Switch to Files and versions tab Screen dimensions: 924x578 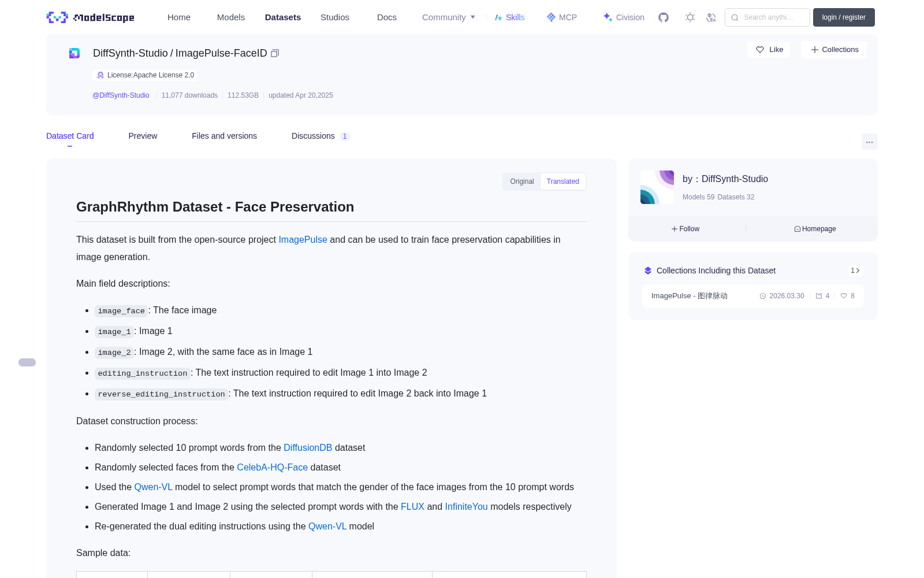[224, 136]
